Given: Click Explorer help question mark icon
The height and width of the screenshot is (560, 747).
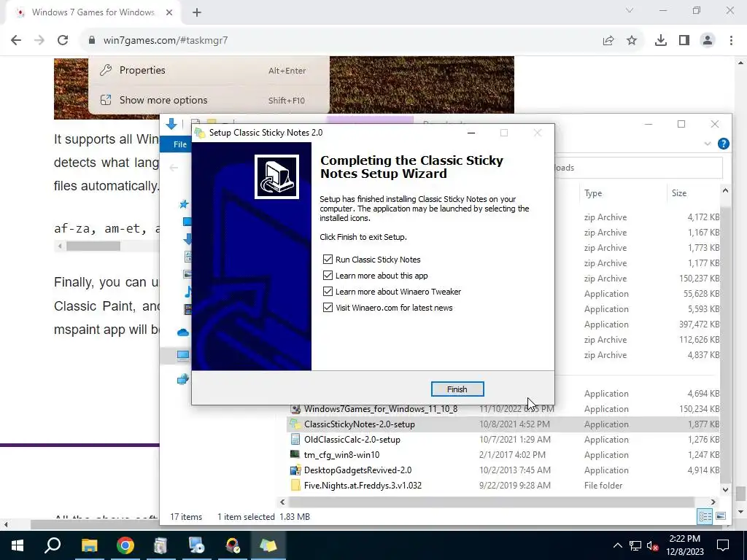Looking at the screenshot, I should coord(723,144).
